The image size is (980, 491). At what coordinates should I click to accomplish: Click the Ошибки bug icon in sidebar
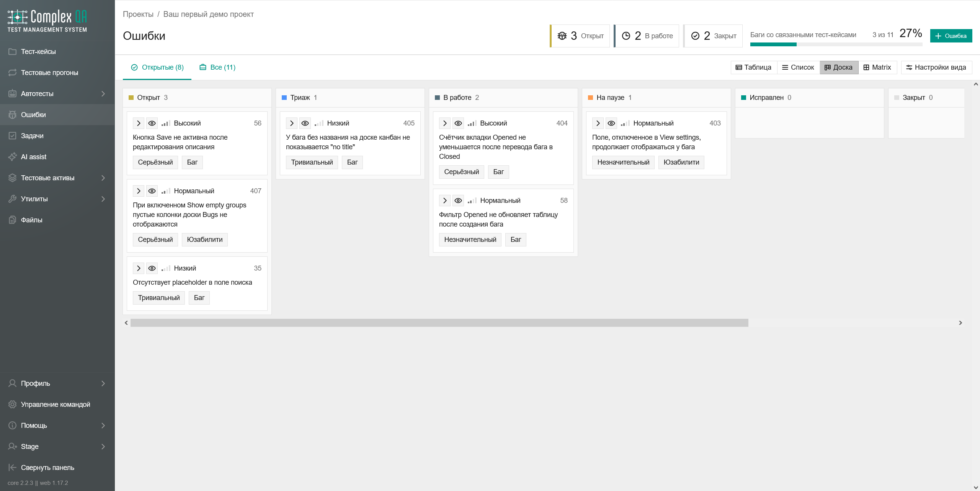point(12,115)
